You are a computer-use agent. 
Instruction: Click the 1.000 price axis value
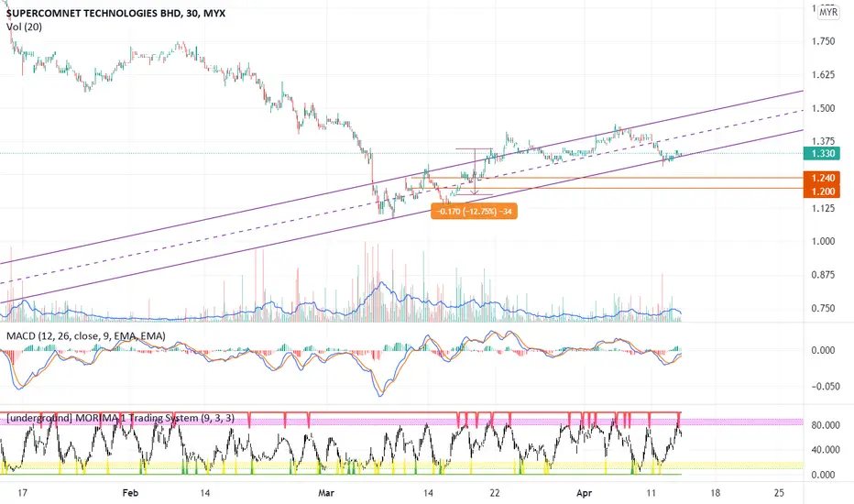click(823, 241)
